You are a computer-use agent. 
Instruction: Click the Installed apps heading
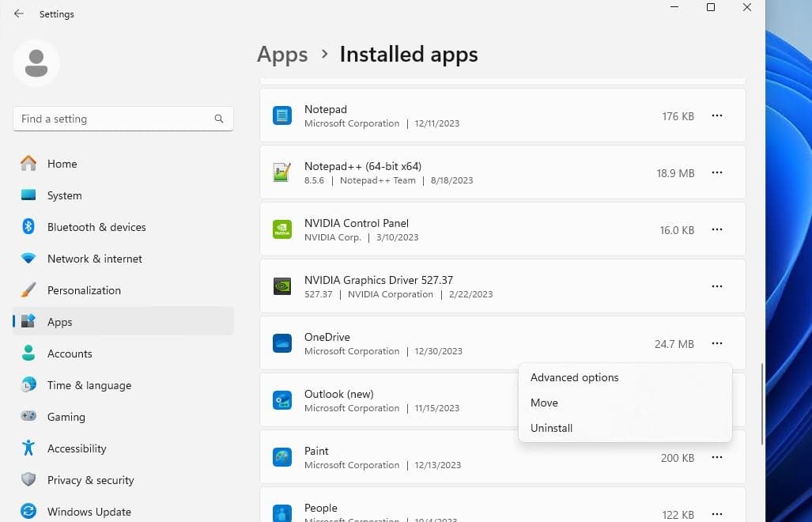click(409, 55)
